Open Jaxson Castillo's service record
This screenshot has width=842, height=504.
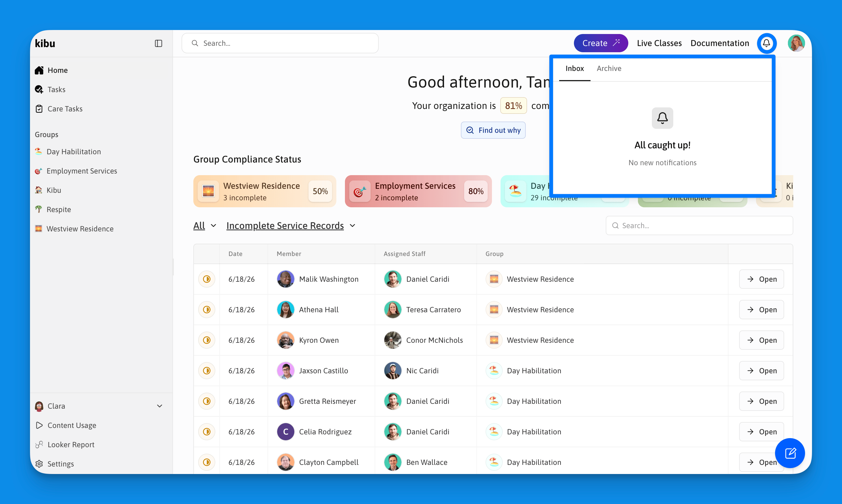coord(761,371)
